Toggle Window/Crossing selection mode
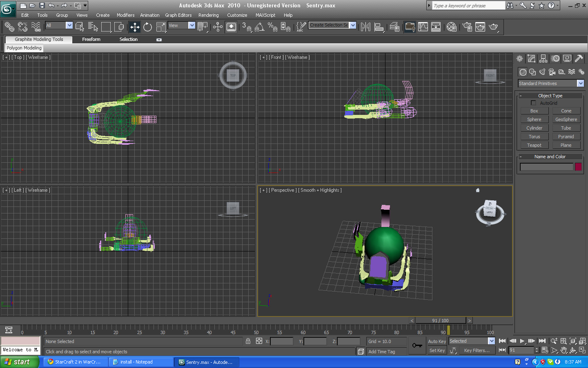The height and width of the screenshot is (368, 588). 119,27
